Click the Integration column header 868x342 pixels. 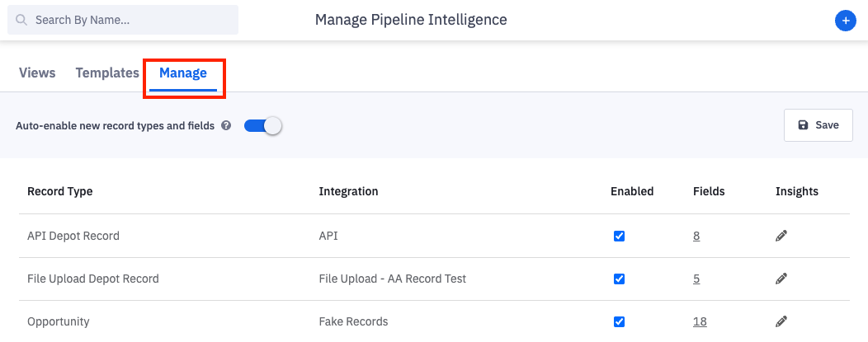[x=349, y=192]
